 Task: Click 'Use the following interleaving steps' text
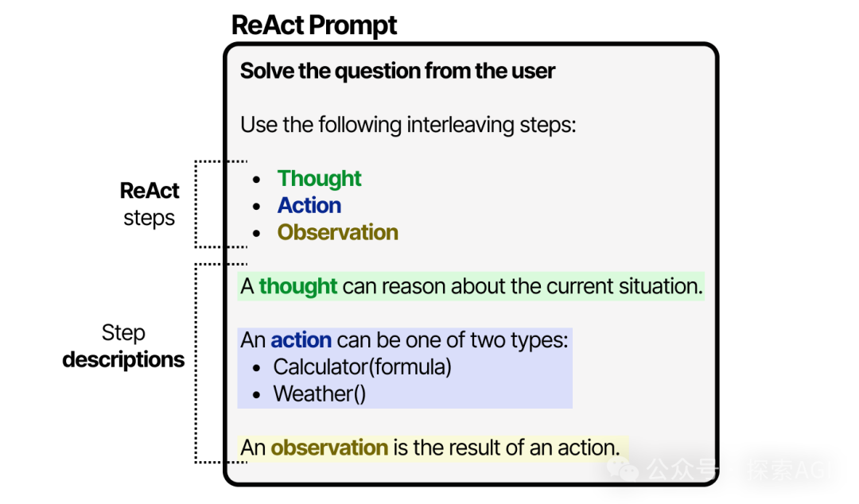pyautogui.click(x=408, y=125)
